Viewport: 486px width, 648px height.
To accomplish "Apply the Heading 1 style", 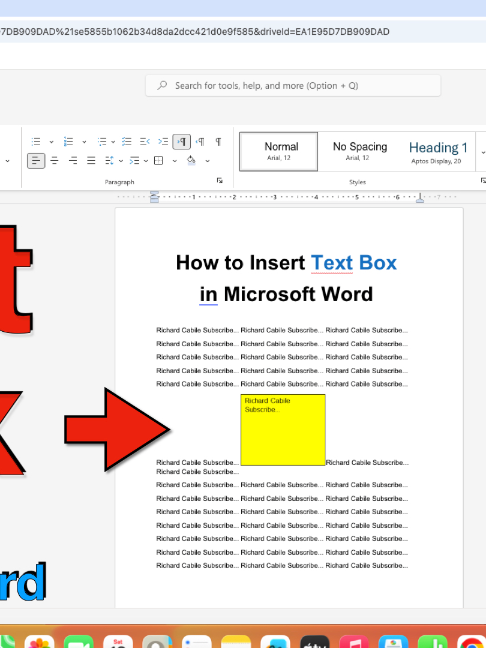I will (438, 152).
